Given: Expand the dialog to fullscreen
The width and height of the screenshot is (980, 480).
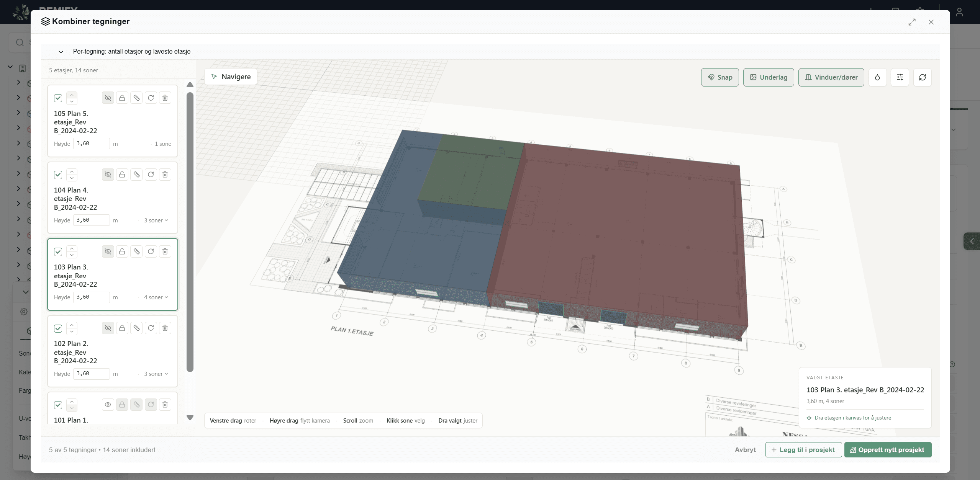Looking at the screenshot, I should point(912,22).
